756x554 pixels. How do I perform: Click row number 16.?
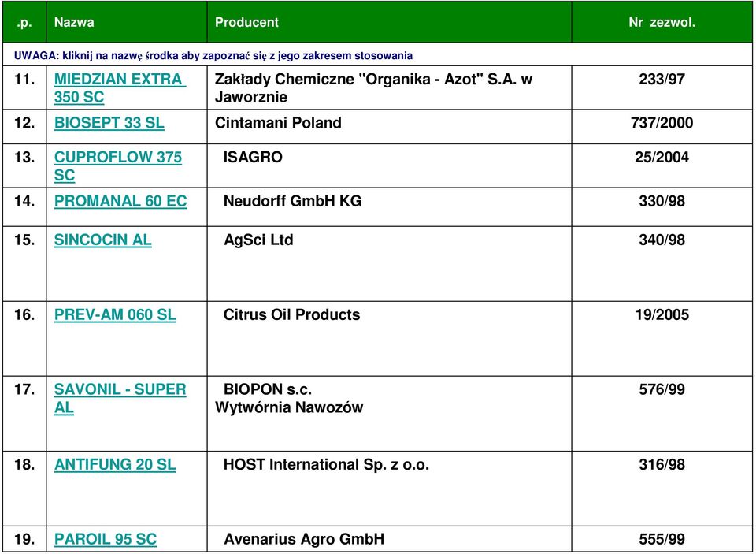pos(24,314)
